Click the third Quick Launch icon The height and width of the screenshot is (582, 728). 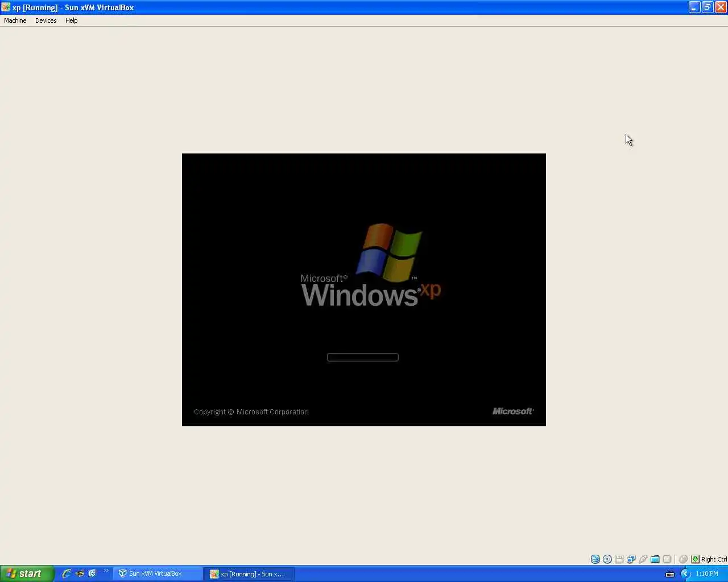point(92,573)
